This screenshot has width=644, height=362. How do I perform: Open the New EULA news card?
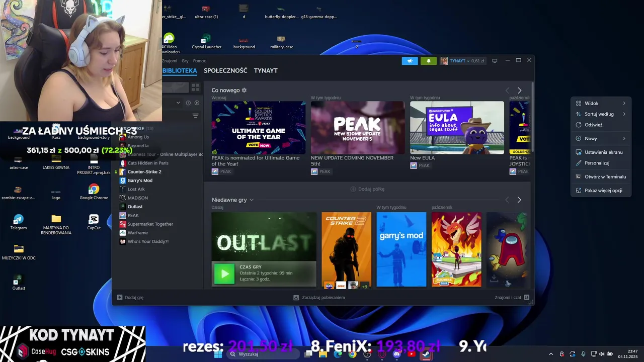click(457, 128)
